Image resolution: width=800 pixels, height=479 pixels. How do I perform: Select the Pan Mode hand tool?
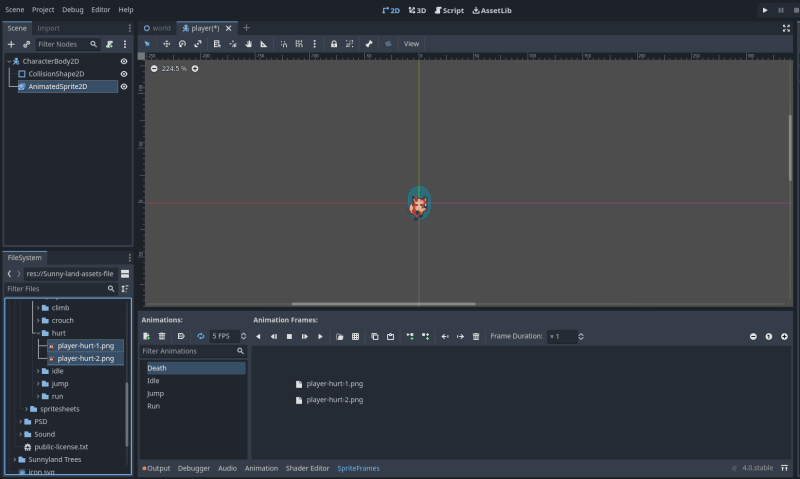(x=248, y=44)
